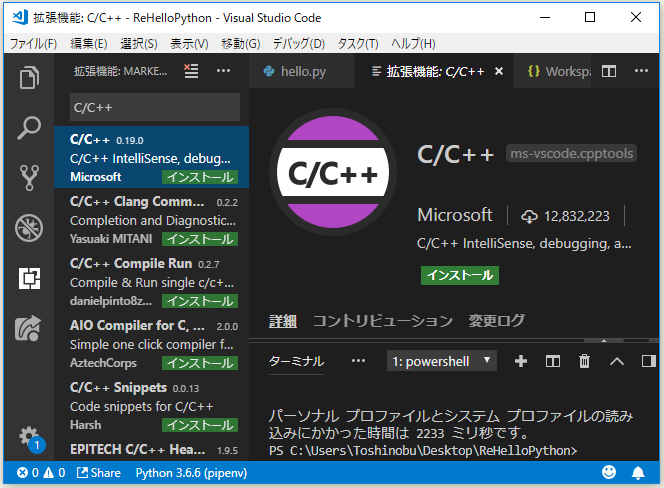
Task: Select Python 3.6.6 (pipenv) interpreter
Action: click(x=191, y=473)
